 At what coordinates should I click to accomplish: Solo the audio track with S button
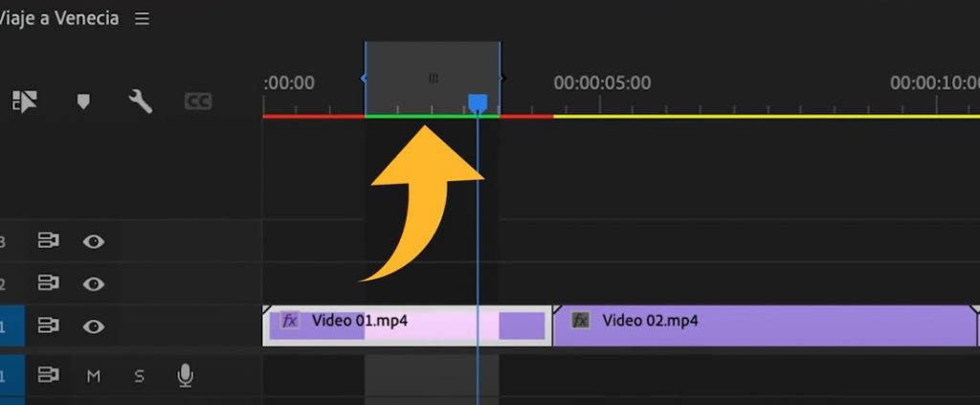click(x=139, y=376)
